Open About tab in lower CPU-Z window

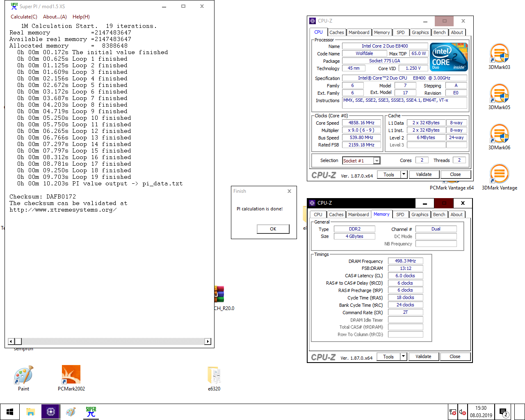pyautogui.click(x=457, y=215)
